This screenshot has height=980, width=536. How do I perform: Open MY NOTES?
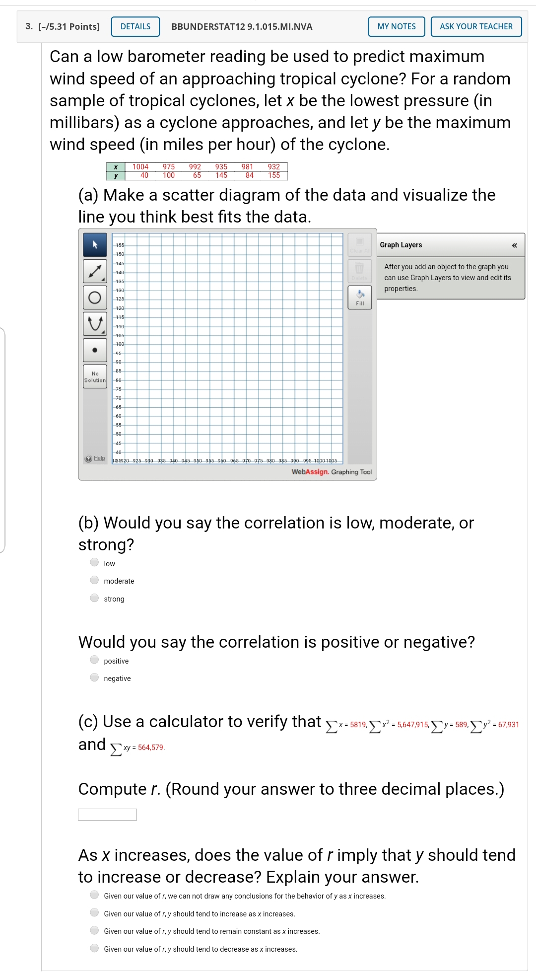(396, 26)
